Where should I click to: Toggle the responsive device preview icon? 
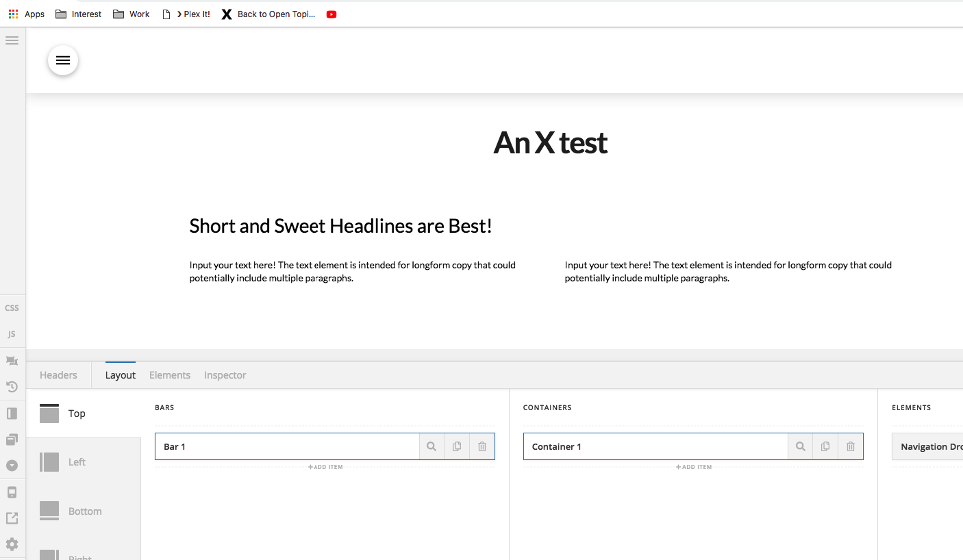point(12,492)
